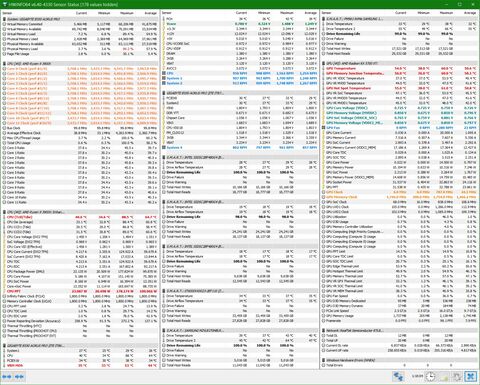Select the Total CPU Usage row
Viewport: 480px width, 385px height.
[80, 143]
